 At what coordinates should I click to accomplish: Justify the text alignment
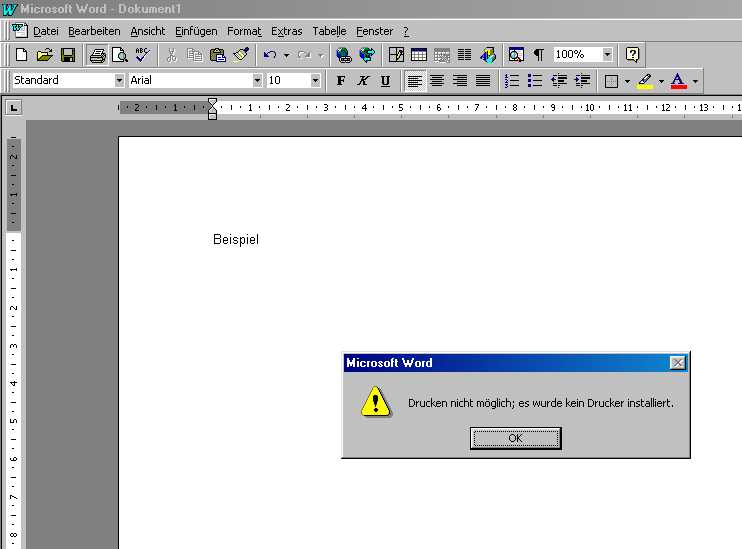(x=483, y=81)
